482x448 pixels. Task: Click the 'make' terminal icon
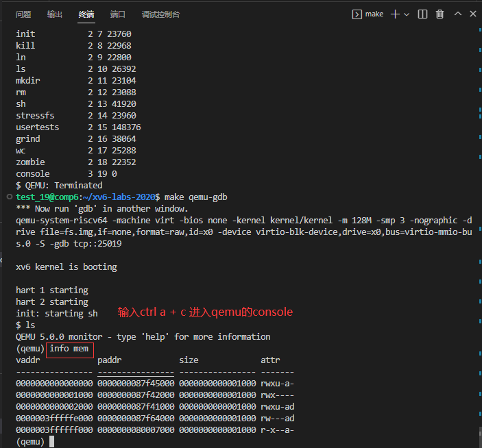coord(357,14)
